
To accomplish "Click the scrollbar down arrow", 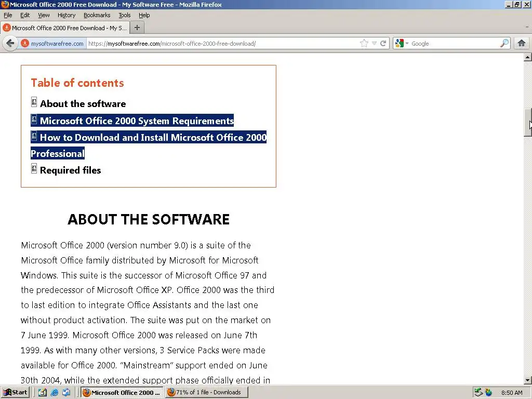I will [527, 380].
